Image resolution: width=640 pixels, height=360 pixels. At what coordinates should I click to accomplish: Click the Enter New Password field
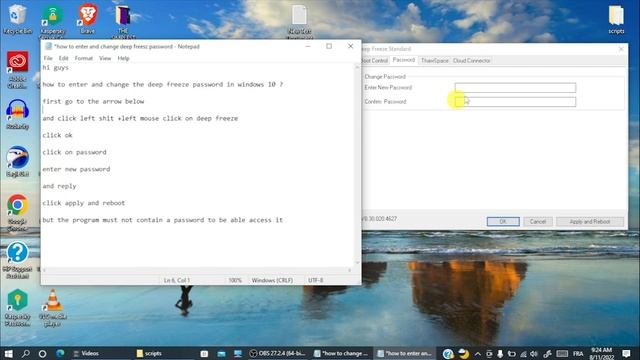[515, 88]
